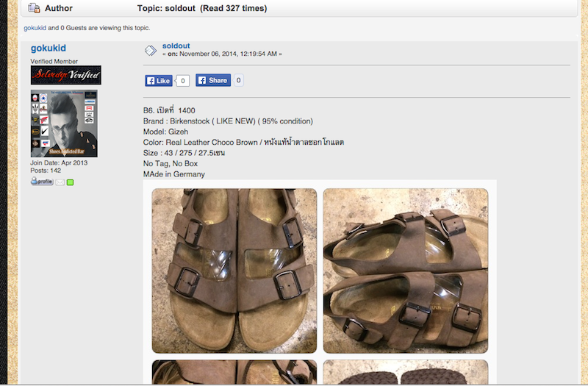Click the 'MAde in Germany' text
The image size is (588, 386).
174,174
